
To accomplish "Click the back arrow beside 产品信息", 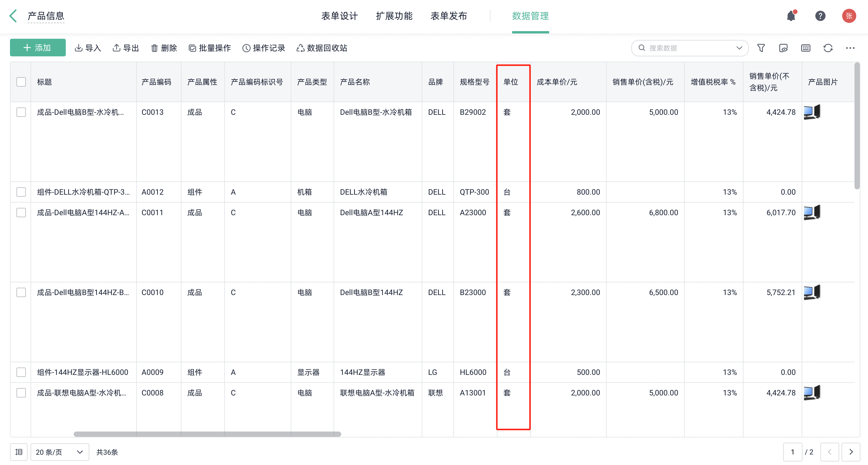I will [x=14, y=16].
